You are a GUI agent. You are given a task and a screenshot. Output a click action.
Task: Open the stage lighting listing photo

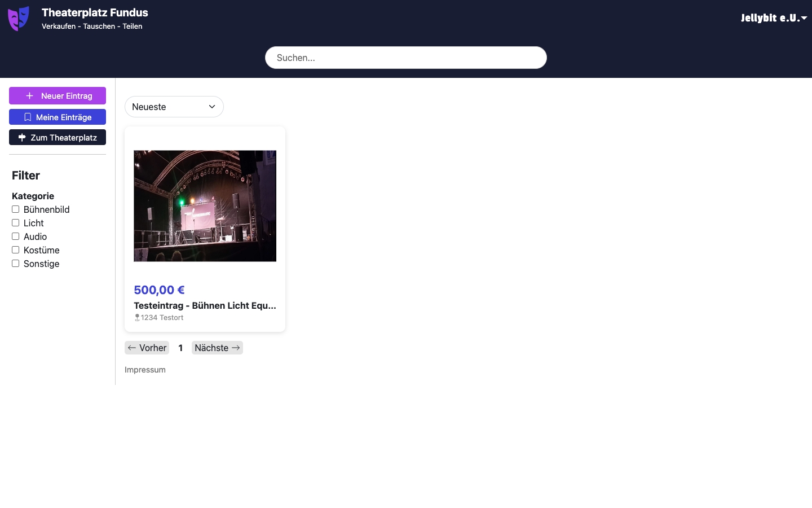(x=205, y=206)
